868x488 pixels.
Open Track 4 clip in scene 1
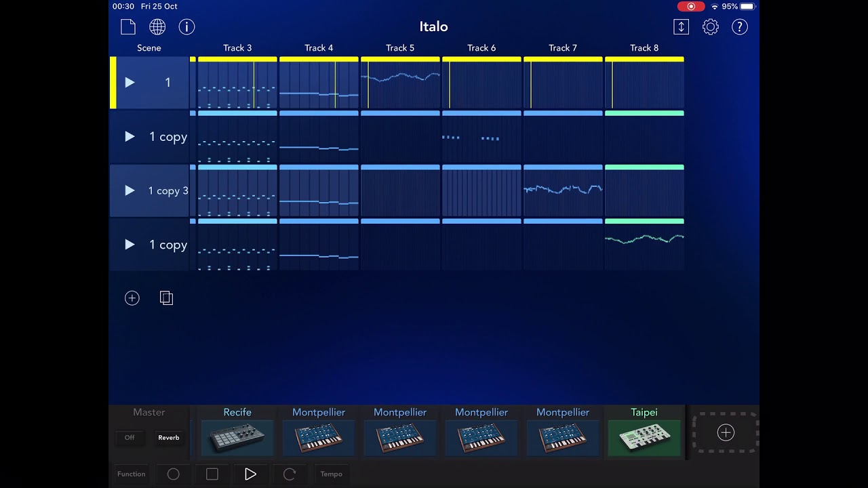[x=319, y=83]
